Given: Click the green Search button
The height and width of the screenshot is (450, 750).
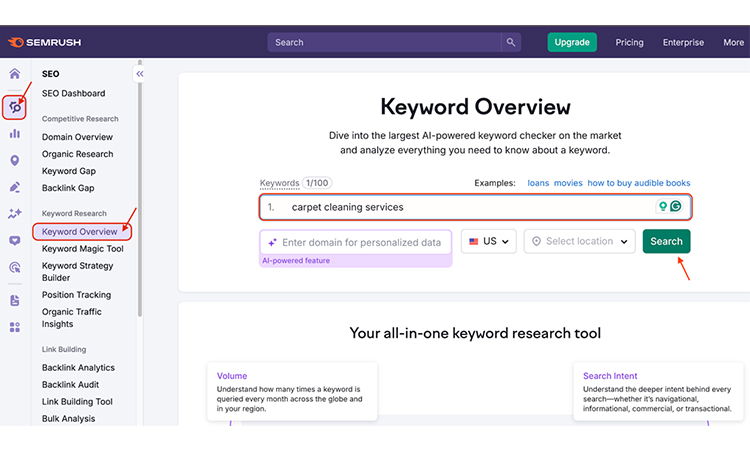Looking at the screenshot, I should [666, 241].
